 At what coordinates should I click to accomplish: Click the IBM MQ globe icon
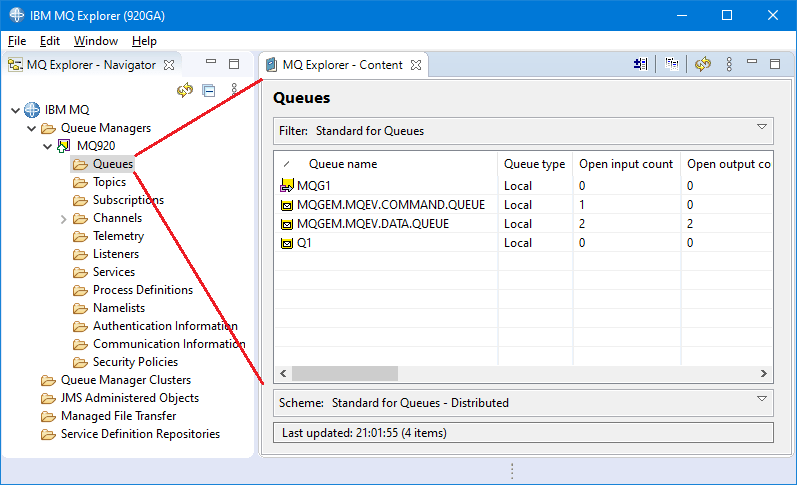(x=32, y=110)
